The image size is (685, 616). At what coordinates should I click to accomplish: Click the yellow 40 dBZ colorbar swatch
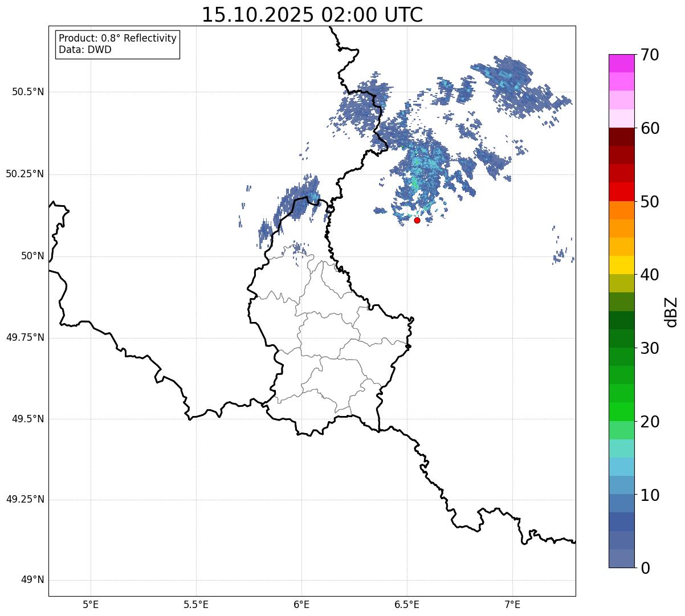tap(621, 265)
